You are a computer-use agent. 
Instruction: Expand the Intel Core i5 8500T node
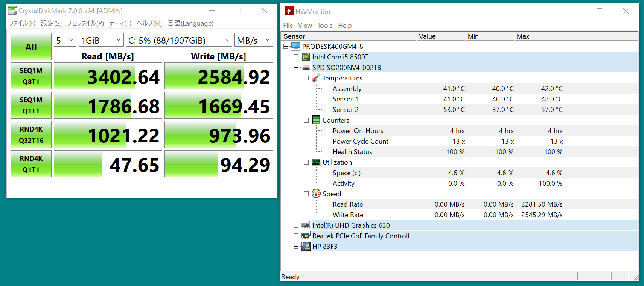pyautogui.click(x=296, y=57)
